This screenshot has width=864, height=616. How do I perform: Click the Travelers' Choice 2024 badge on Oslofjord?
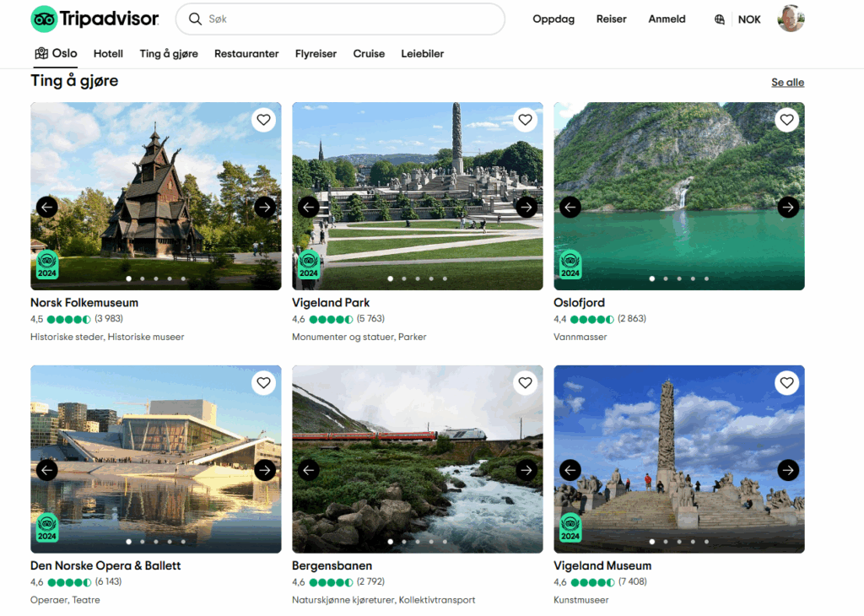click(x=570, y=264)
